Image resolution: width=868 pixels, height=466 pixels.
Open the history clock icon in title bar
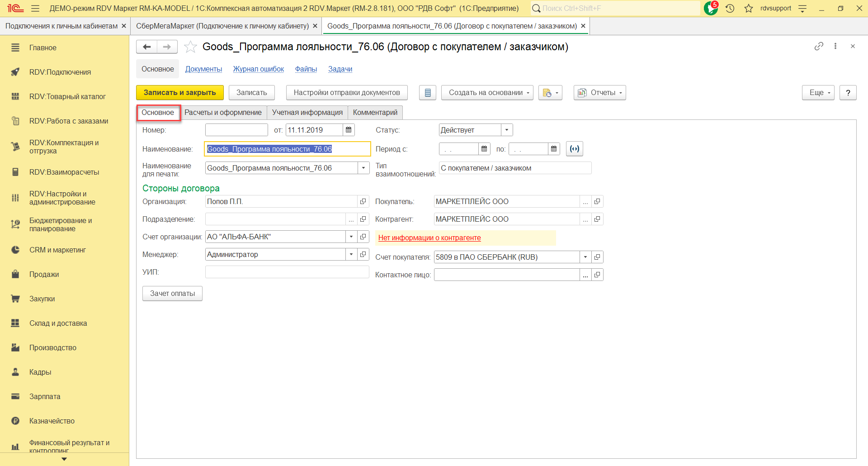coord(730,8)
